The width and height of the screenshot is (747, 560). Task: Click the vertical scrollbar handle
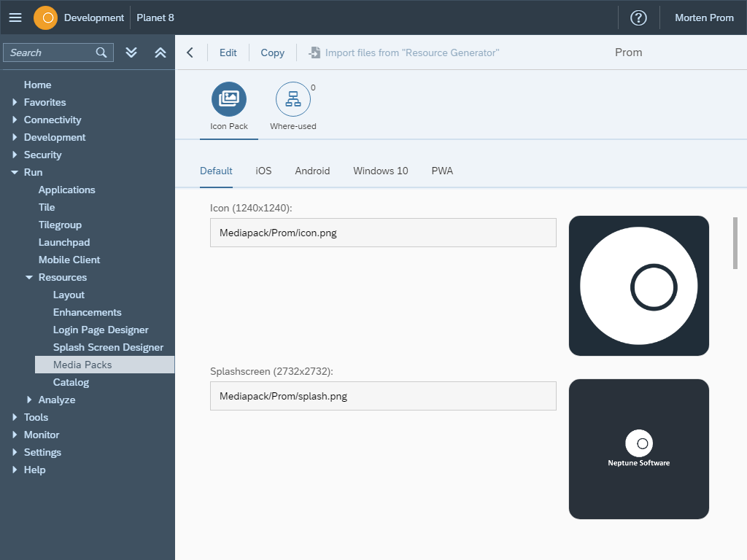(x=735, y=243)
